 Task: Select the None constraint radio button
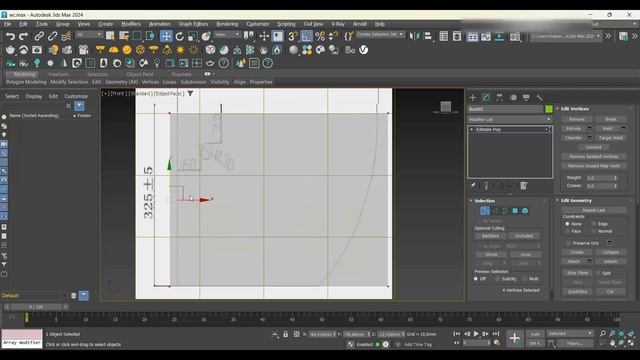click(x=567, y=224)
